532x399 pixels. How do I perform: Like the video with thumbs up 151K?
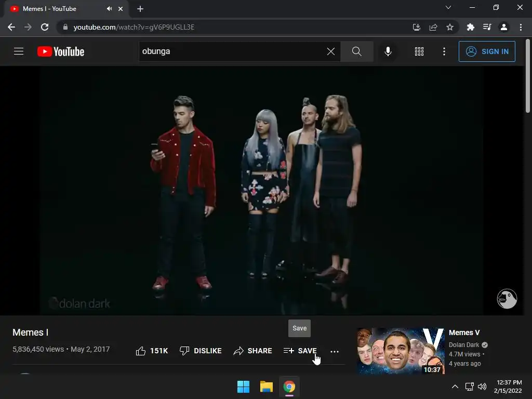[152, 351]
